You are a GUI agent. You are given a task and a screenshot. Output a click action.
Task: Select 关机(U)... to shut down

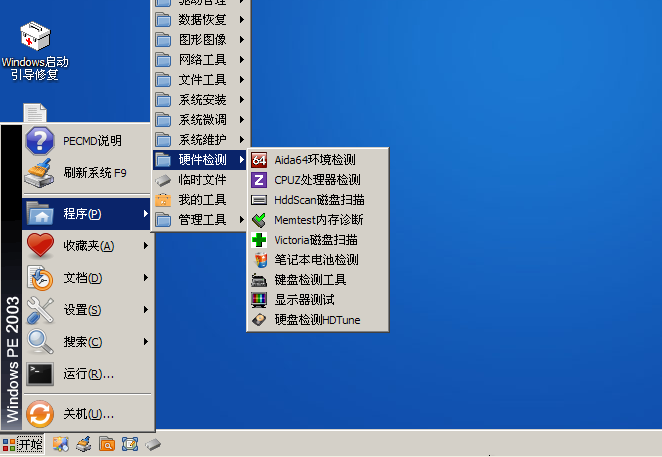pyautogui.click(x=87, y=414)
